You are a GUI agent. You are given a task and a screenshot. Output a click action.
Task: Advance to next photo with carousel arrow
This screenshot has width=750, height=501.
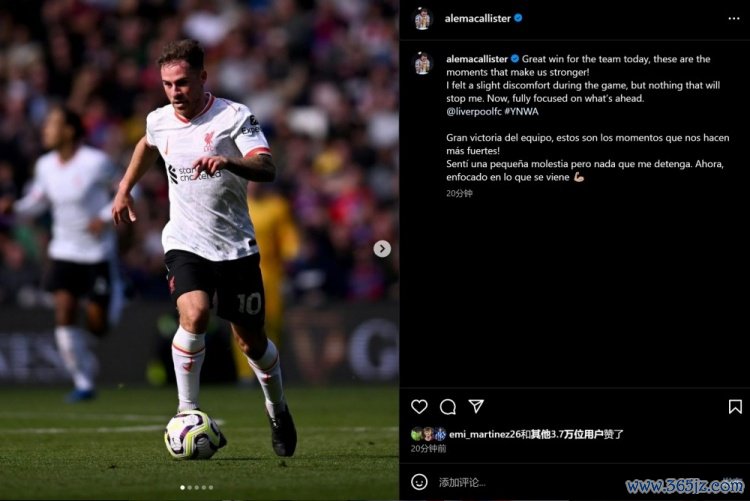(x=382, y=249)
